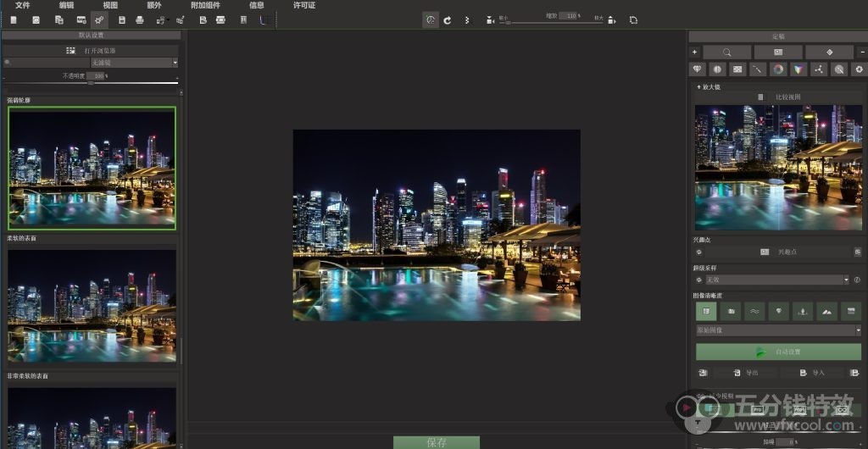Open the 额外 menu

[154, 6]
